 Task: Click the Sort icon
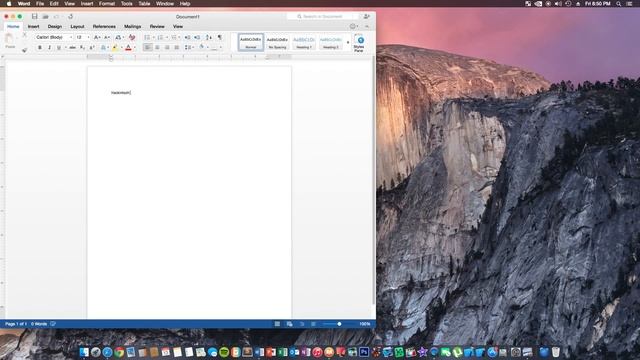pos(209,37)
